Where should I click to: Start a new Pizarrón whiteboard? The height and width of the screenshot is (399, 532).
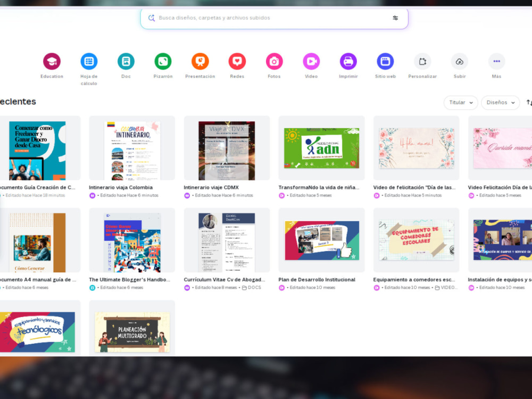[x=163, y=61]
